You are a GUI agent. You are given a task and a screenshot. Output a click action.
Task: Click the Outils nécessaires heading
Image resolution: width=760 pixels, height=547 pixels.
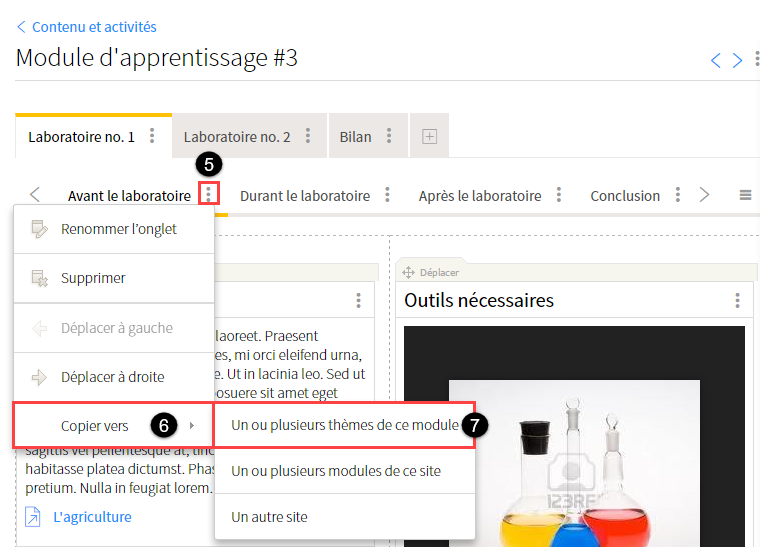(479, 300)
